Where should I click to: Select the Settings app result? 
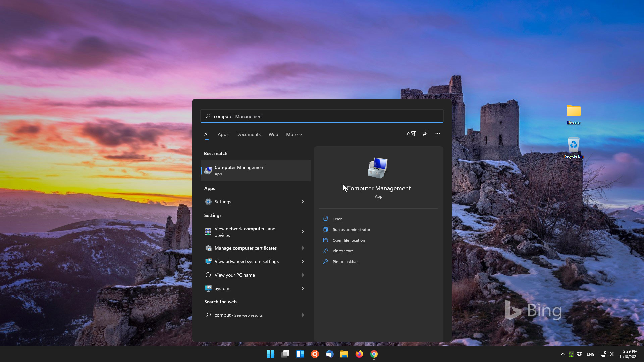pyautogui.click(x=256, y=202)
